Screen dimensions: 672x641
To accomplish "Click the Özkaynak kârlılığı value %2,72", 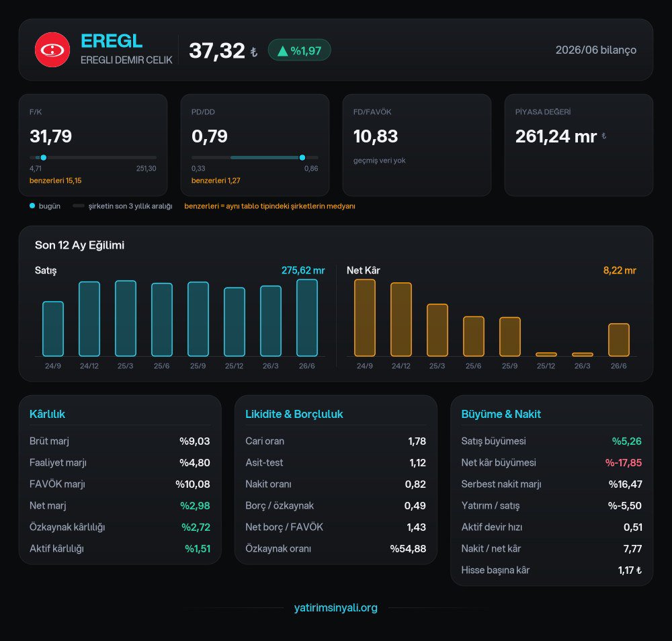I will [196, 527].
